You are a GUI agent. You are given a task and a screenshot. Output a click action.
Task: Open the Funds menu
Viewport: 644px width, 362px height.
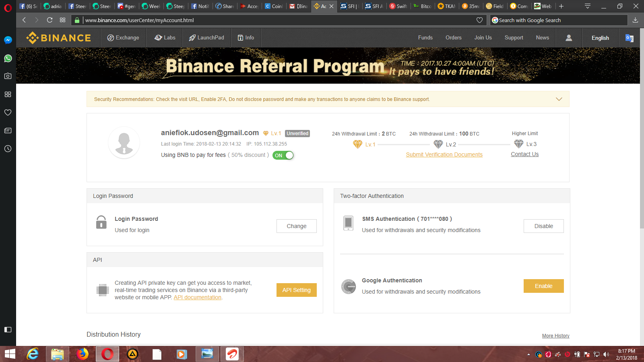click(x=425, y=38)
